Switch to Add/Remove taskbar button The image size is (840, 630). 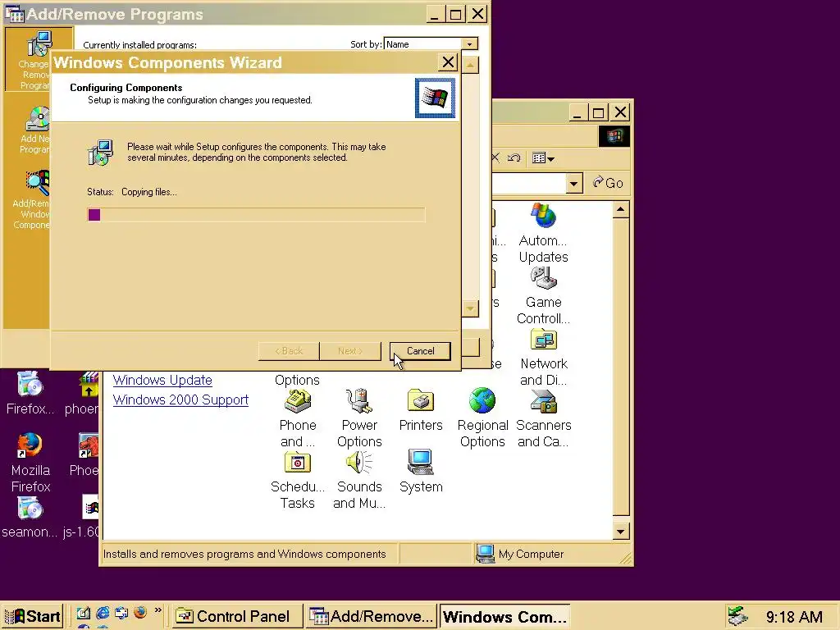(372, 617)
